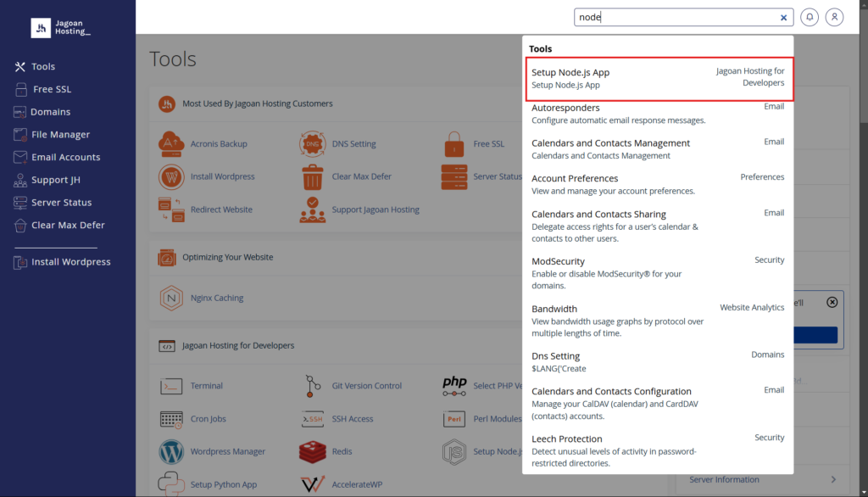Expand the Server Information chevron

(x=832, y=480)
